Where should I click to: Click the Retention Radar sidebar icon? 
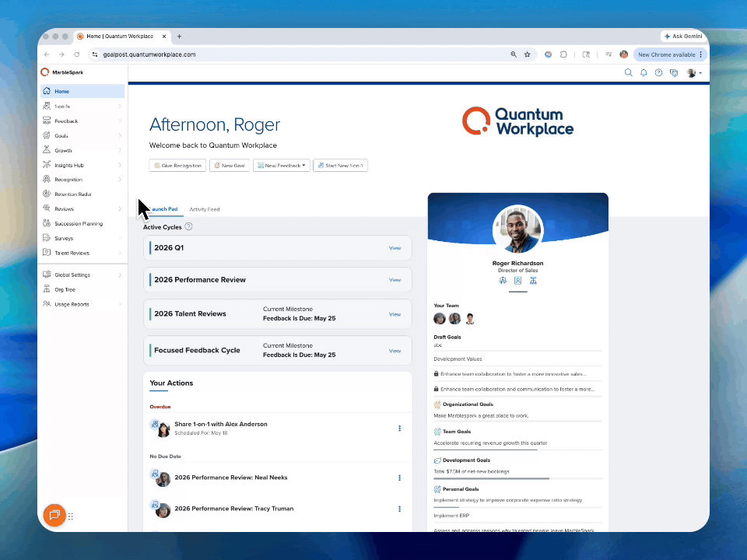coord(47,194)
